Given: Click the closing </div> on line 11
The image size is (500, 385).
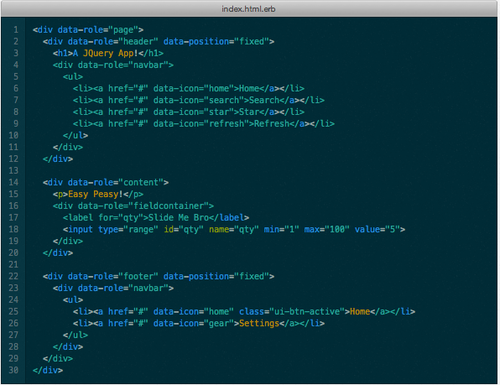Looking at the screenshot, I should tap(68, 147).
